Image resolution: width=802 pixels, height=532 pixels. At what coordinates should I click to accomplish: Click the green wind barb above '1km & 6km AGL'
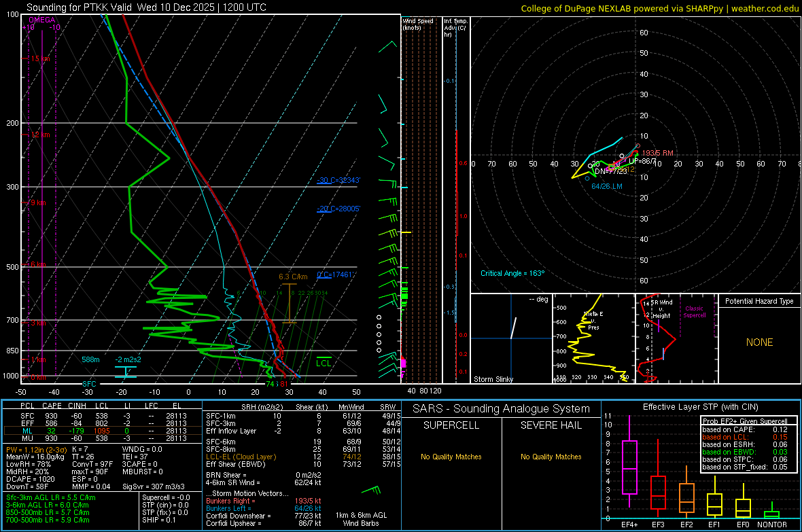[x=371, y=490]
